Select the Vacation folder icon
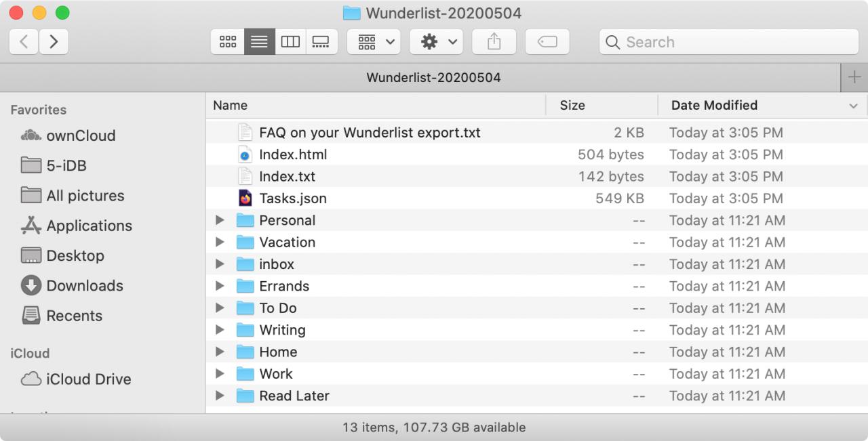 click(x=245, y=242)
